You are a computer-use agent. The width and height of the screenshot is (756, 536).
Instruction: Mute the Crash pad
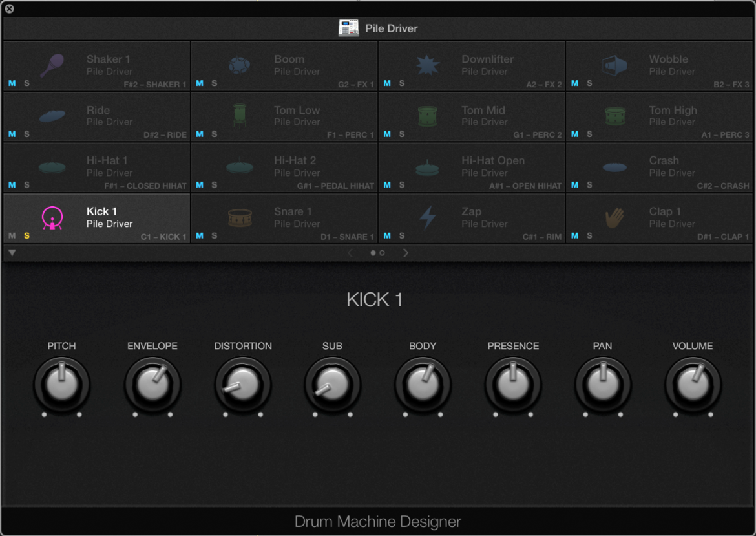pyautogui.click(x=574, y=186)
